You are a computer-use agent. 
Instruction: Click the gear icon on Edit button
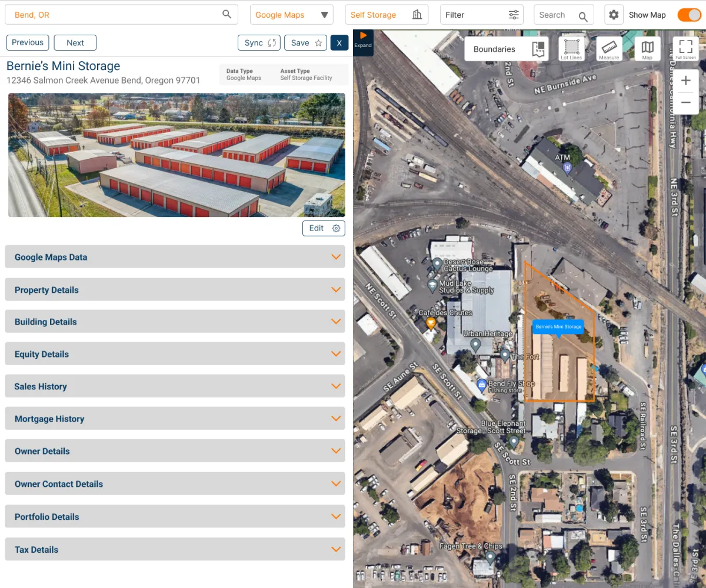tap(337, 228)
